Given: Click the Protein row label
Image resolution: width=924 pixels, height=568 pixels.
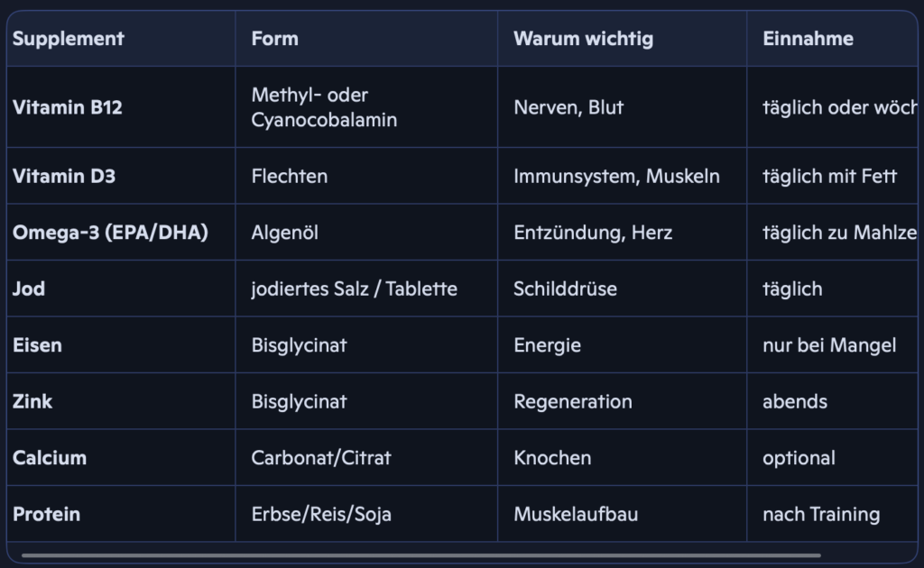Looking at the screenshot, I should [46, 514].
